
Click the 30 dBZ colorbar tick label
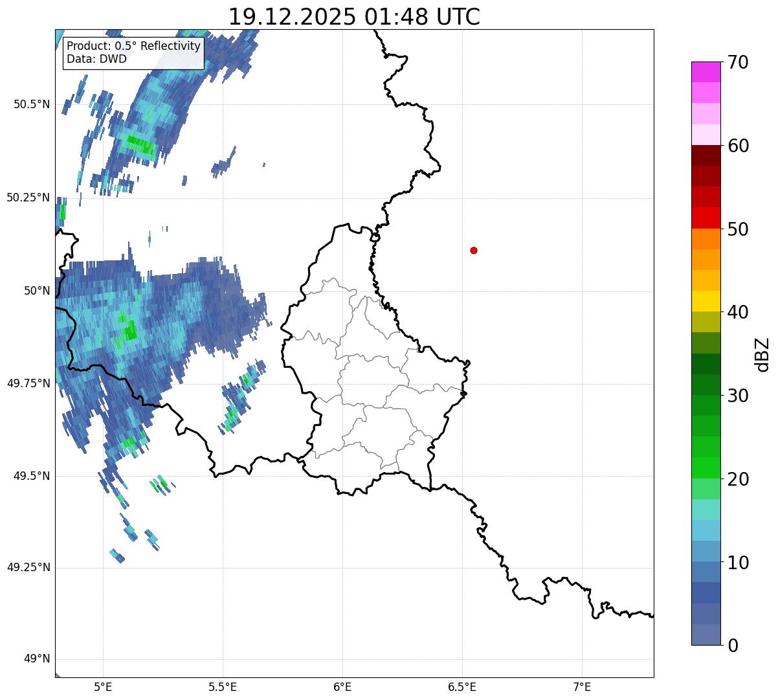(x=738, y=396)
